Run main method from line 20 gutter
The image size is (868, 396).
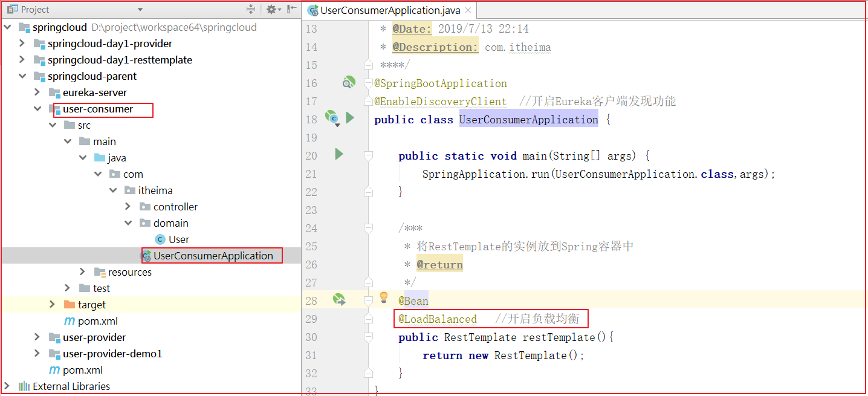coord(339,155)
